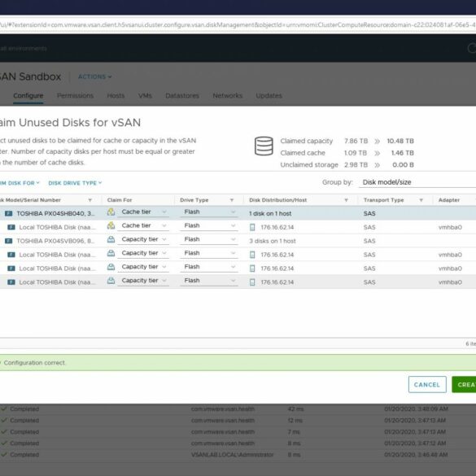Viewport: 476px width, 476px height.
Task: Open the Networks tab
Action: tap(227, 96)
